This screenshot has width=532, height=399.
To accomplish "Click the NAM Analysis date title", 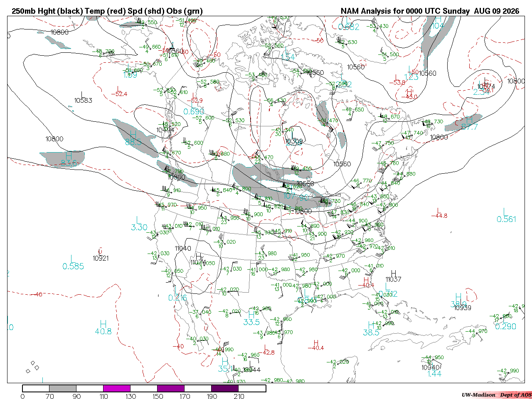I will (x=430, y=11).
